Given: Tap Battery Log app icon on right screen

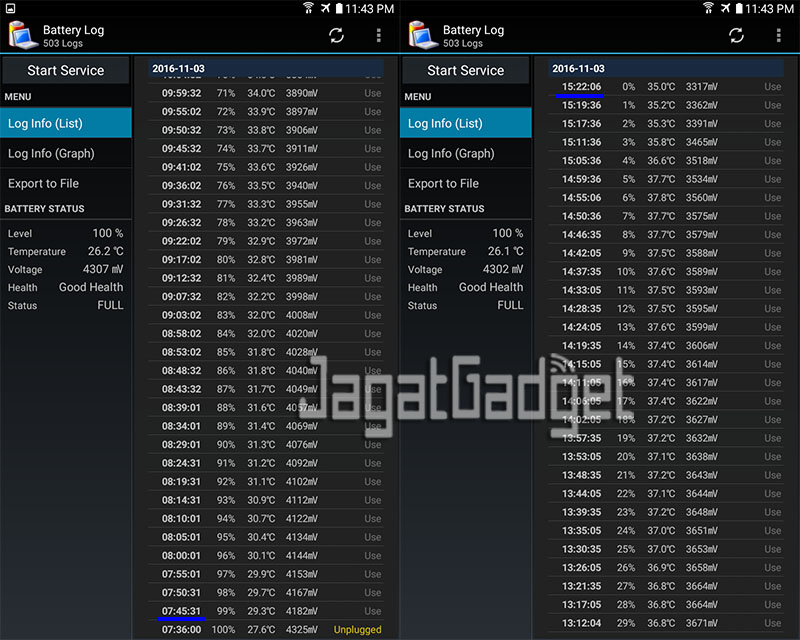Looking at the screenshot, I should pos(421,36).
